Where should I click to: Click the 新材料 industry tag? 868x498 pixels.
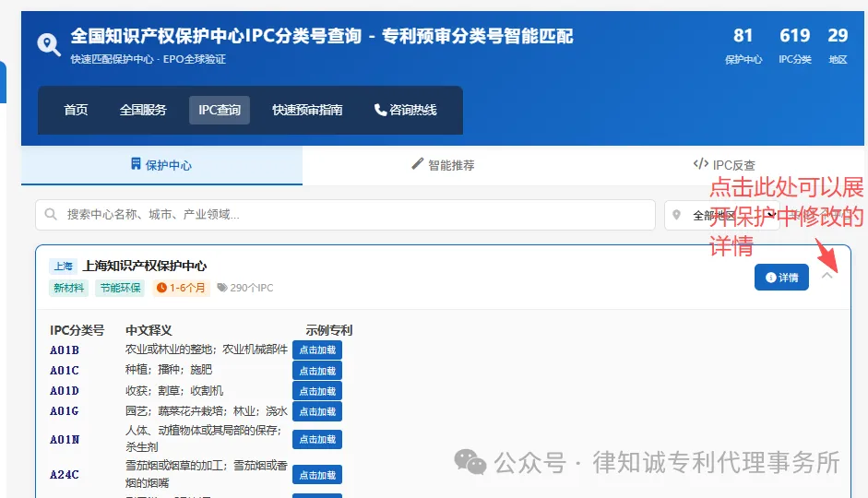pos(68,288)
